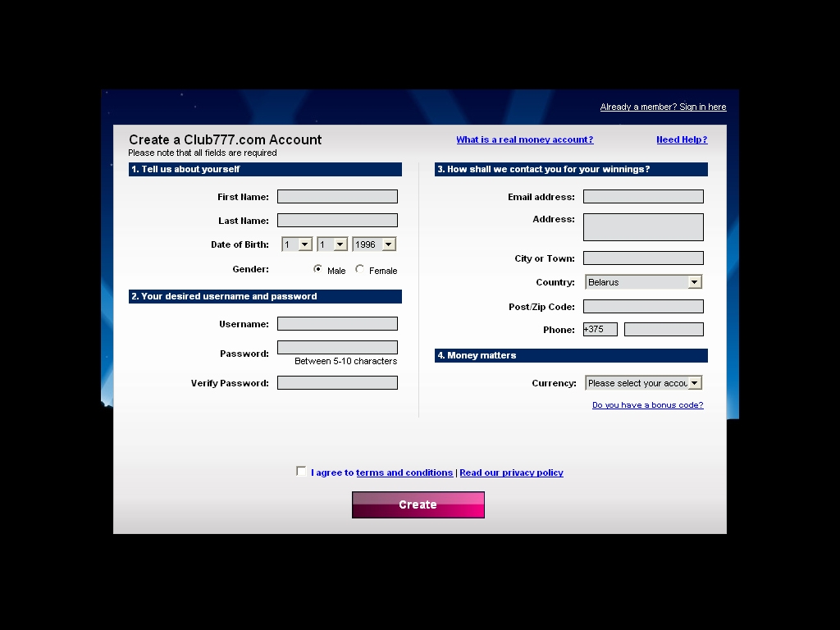Open 'Already a member? Sign in here' link
The image size is (840, 630).
(663, 107)
